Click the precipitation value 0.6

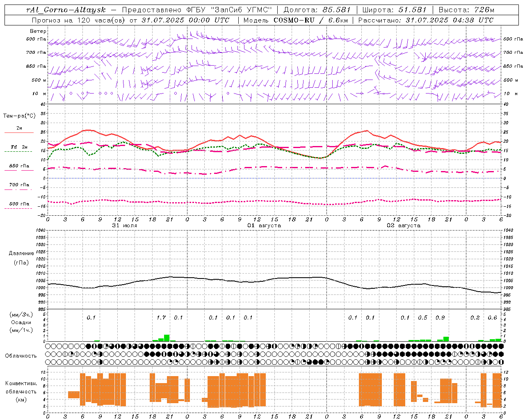coord(492,317)
